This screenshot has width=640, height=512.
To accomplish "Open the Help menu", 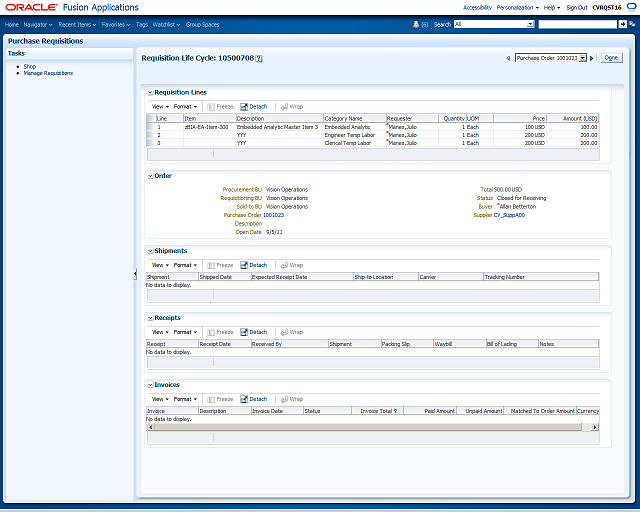I will (x=552, y=8).
